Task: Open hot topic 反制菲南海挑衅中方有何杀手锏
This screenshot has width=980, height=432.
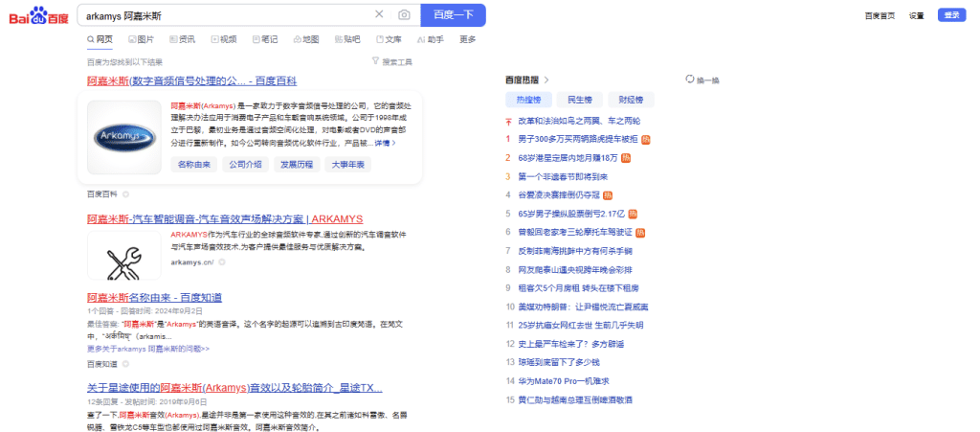Action: 575,251
